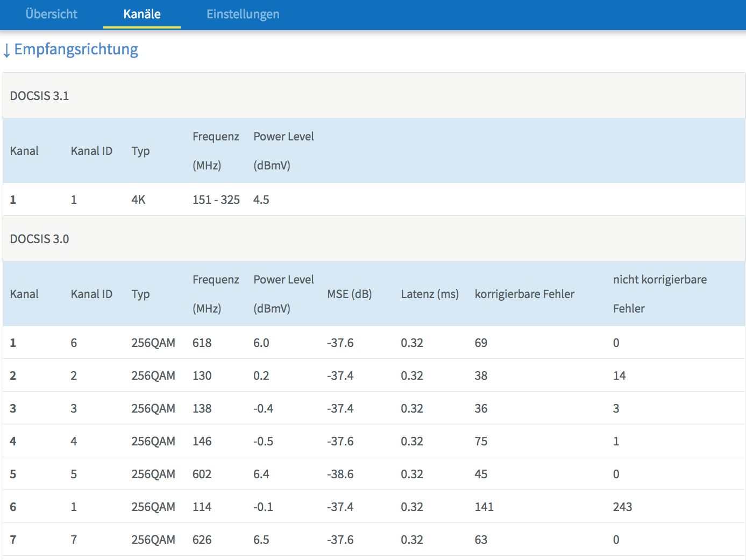Viewport: 746px width, 560px height.
Task: Click power level 6.5
Action: pos(261,540)
